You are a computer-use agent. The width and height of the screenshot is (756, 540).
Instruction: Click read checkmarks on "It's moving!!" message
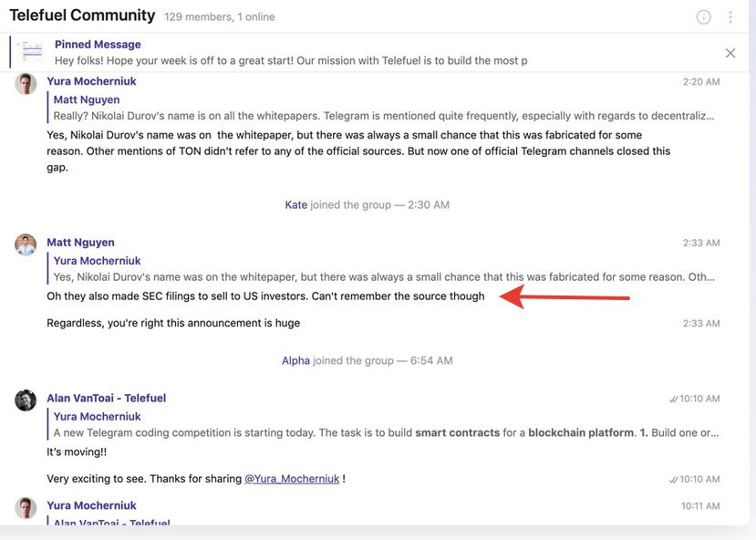pyautogui.click(x=673, y=400)
